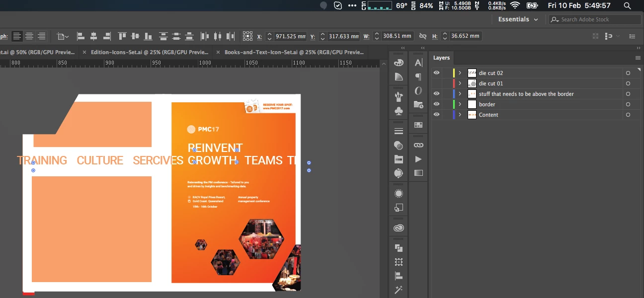644x298 pixels.
Task: Click Horizontal Distribute Left icon
Action: pos(205,36)
